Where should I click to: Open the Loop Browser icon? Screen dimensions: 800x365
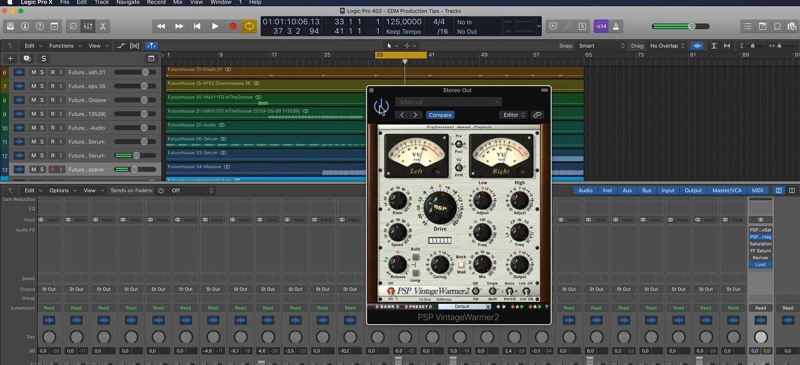[777, 26]
